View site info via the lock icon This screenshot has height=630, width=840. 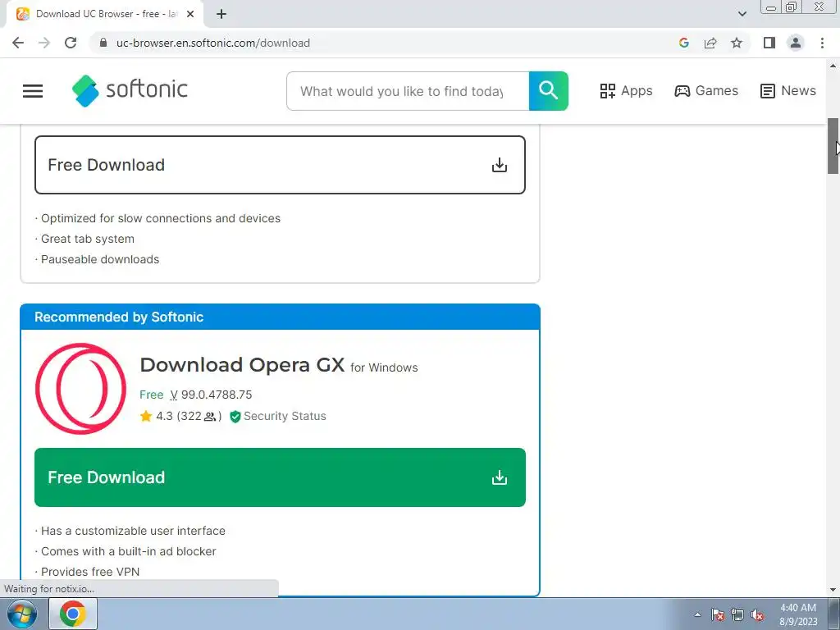click(103, 43)
